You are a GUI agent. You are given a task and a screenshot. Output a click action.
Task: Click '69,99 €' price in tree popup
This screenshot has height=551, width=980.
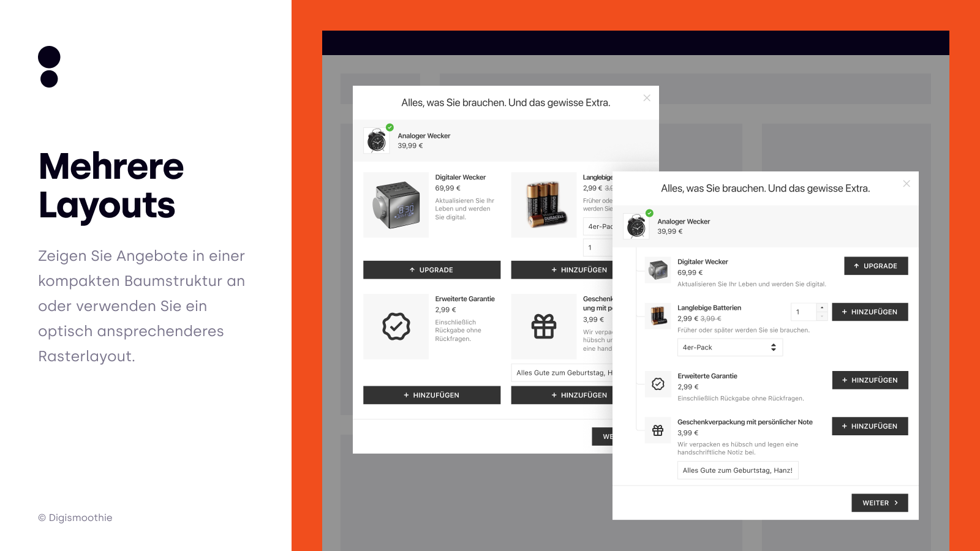[x=690, y=273]
